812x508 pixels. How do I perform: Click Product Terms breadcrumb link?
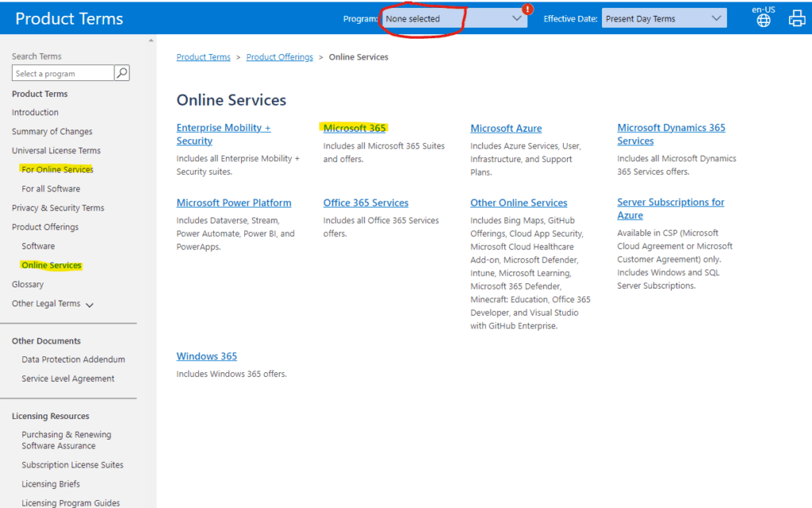tap(204, 57)
